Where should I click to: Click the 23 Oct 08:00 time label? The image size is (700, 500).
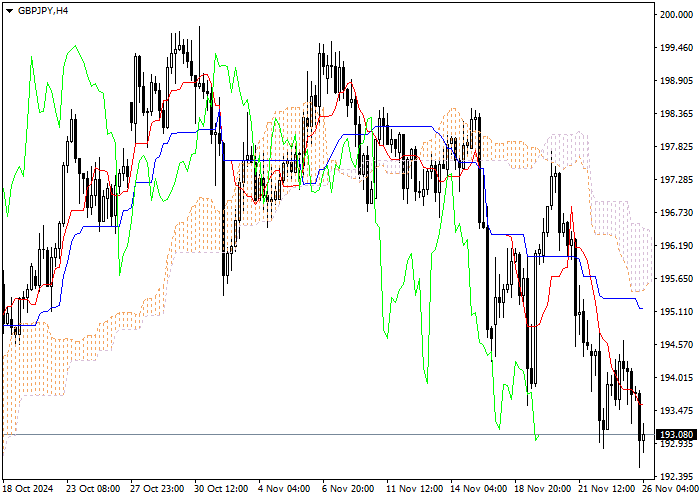[93, 489]
